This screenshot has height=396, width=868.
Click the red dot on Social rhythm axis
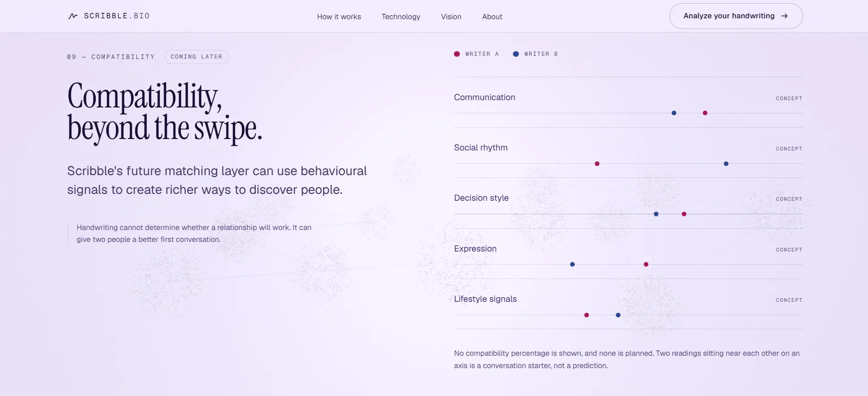tap(597, 164)
